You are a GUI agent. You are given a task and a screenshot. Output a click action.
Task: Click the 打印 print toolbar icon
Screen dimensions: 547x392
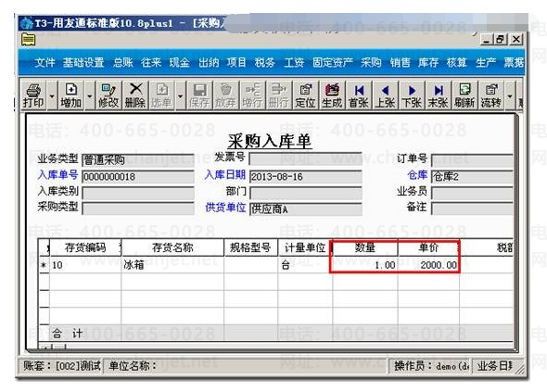(x=33, y=95)
